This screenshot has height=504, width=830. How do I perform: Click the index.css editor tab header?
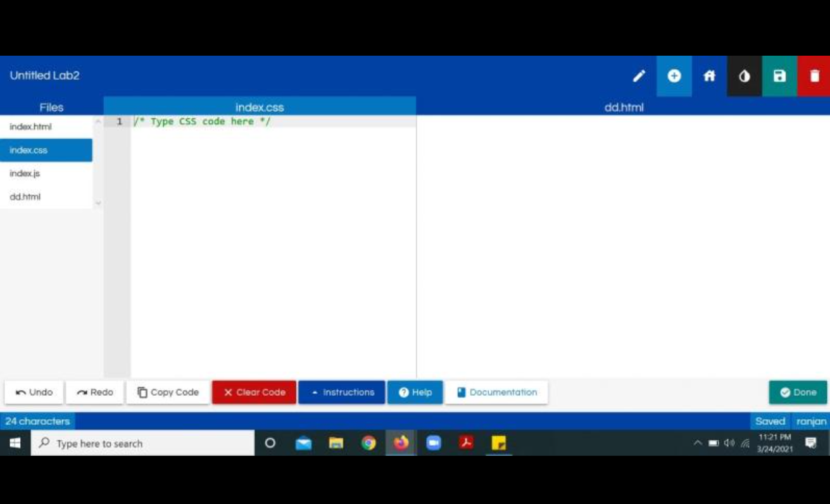pyautogui.click(x=260, y=107)
